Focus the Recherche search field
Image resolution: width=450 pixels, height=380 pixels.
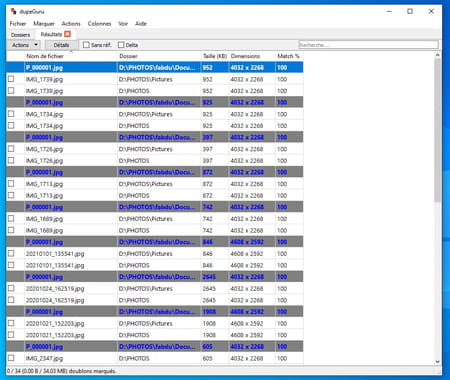pyautogui.click(x=368, y=45)
